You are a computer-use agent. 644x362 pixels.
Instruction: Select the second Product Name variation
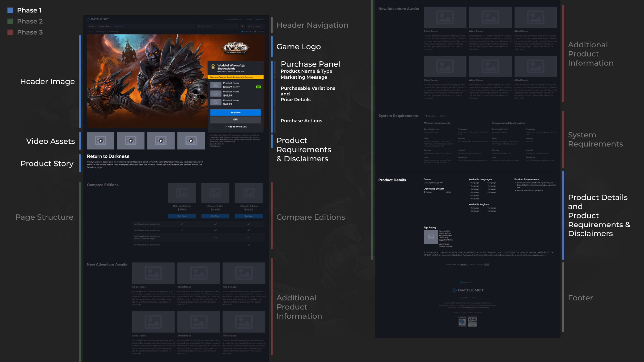(235, 94)
